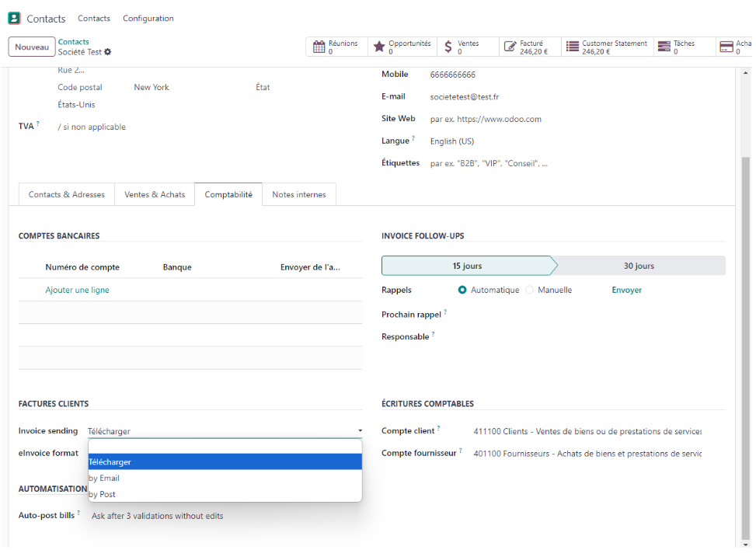Click the Compte fournisseur help question mark

(461, 451)
